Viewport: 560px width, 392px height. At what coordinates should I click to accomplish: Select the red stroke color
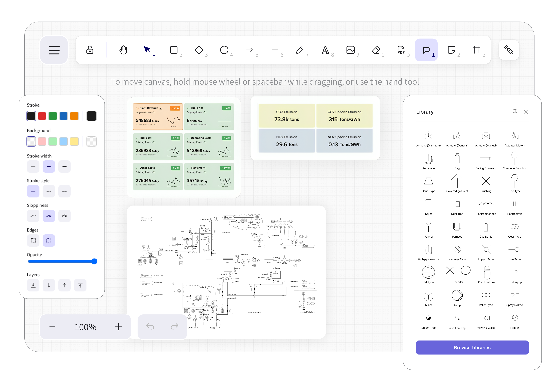[x=42, y=116]
